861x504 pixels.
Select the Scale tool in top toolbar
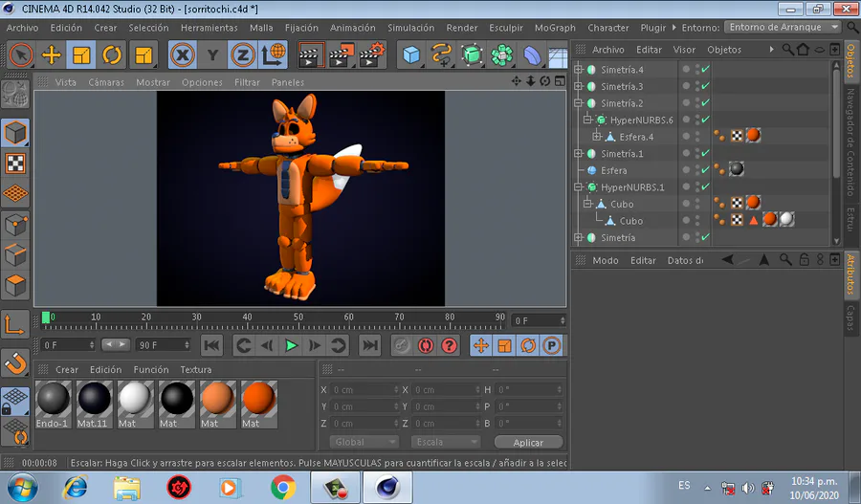tap(81, 55)
